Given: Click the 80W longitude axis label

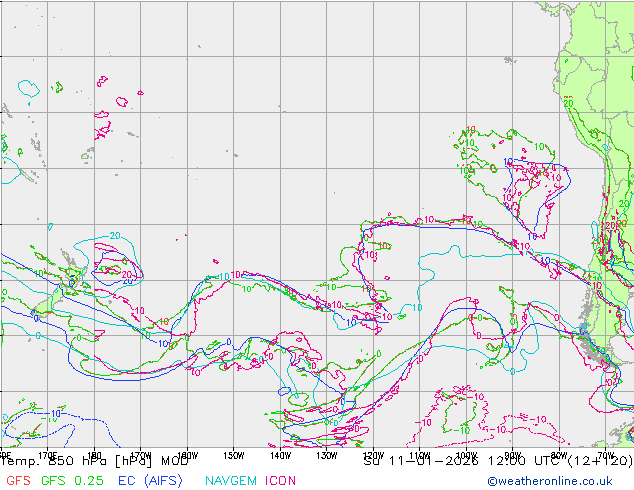Looking at the screenshot, I should click(x=559, y=456).
